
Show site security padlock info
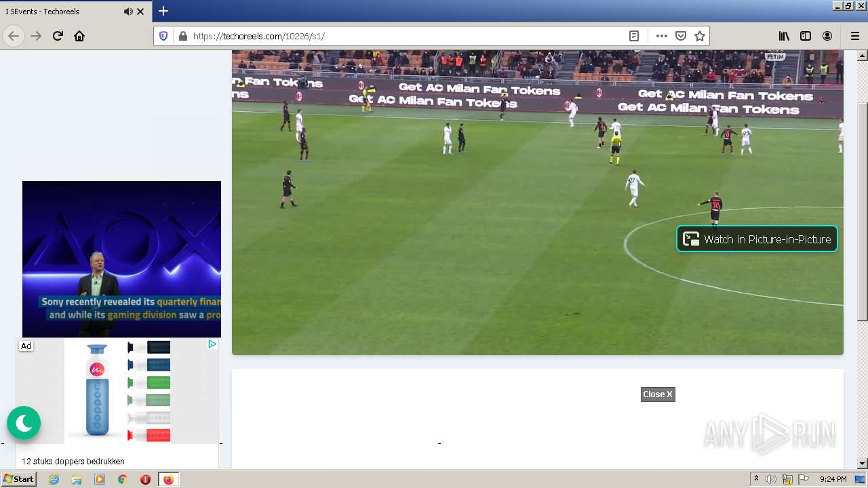coord(182,36)
